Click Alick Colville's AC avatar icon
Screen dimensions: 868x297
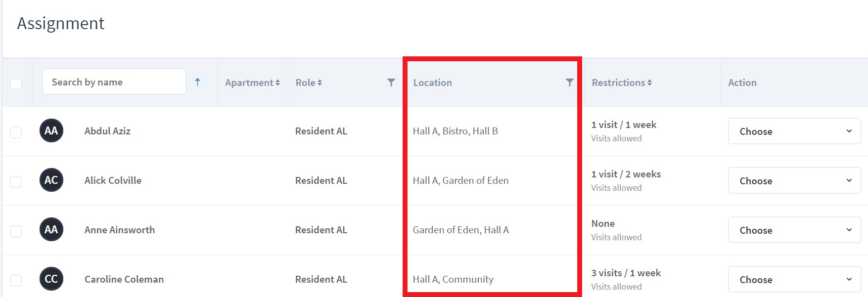point(51,180)
